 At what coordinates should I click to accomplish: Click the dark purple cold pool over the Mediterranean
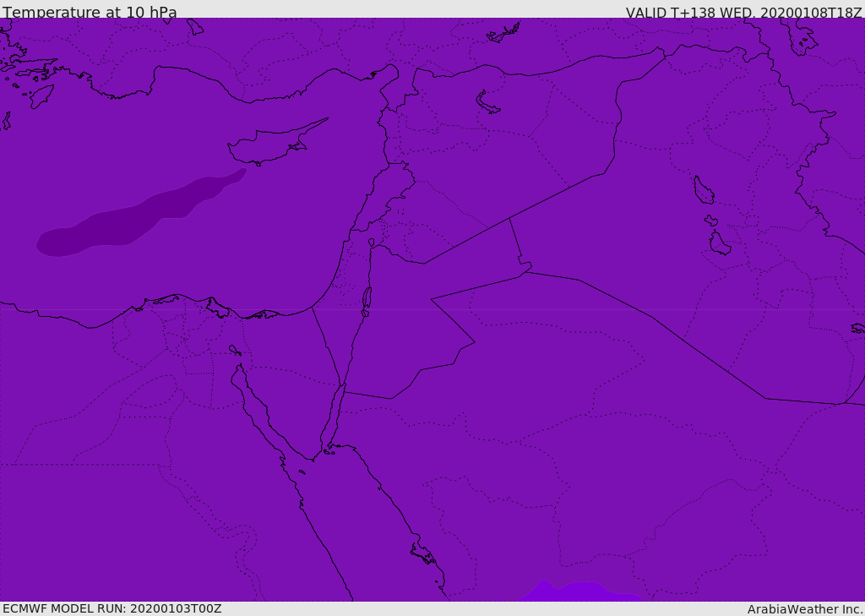(x=141, y=212)
